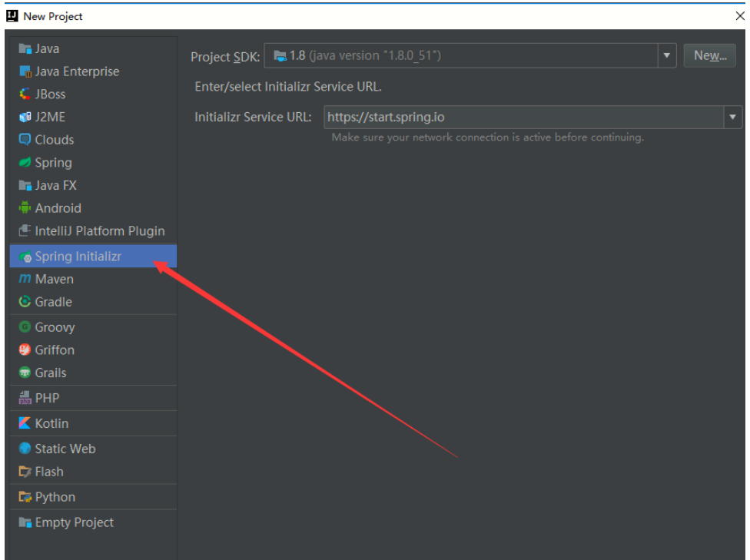750x560 pixels.
Task: Click the Static Web globe icon
Action: [25, 449]
